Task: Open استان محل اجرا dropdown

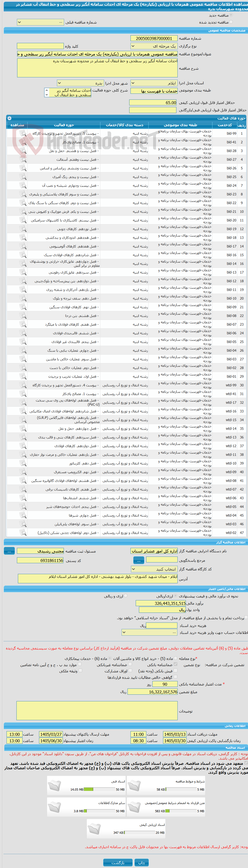Action: pos(154,83)
